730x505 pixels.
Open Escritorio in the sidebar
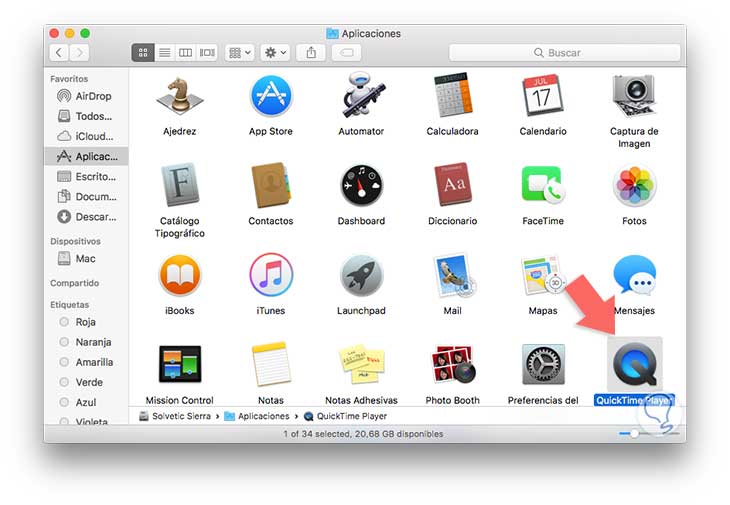(86, 177)
